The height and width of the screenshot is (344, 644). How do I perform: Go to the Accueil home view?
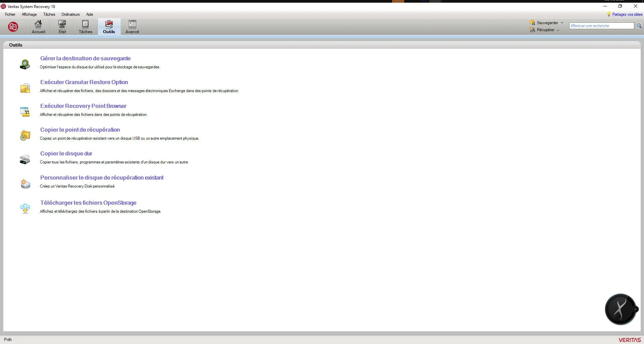[38, 27]
